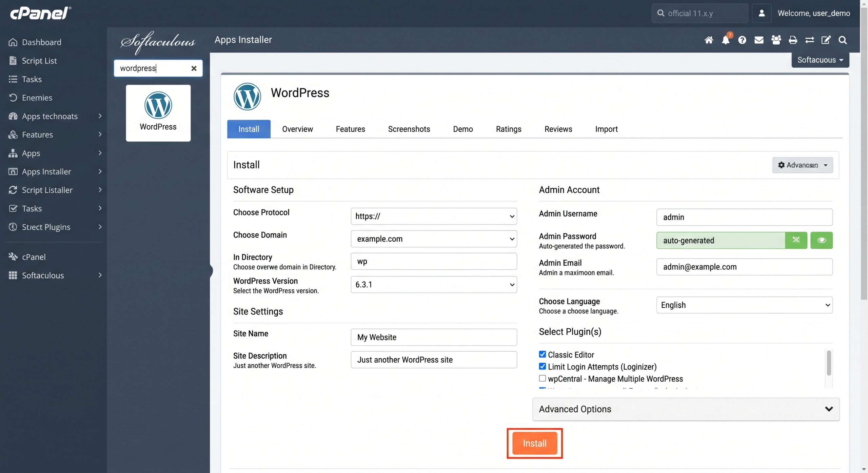868x473 pixels.
Task: Open Apps technoats sidebar entry
Action: 54,116
